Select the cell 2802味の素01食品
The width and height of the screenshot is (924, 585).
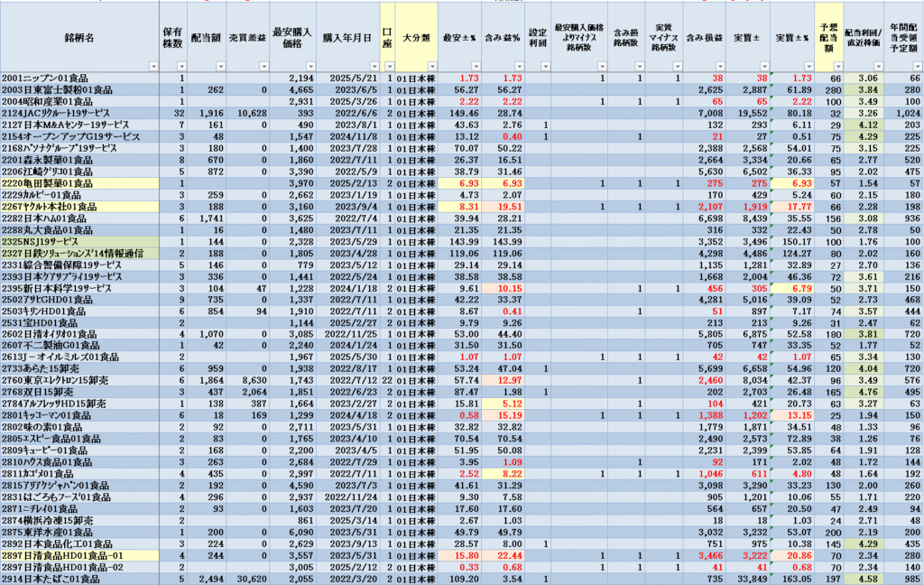79,427
